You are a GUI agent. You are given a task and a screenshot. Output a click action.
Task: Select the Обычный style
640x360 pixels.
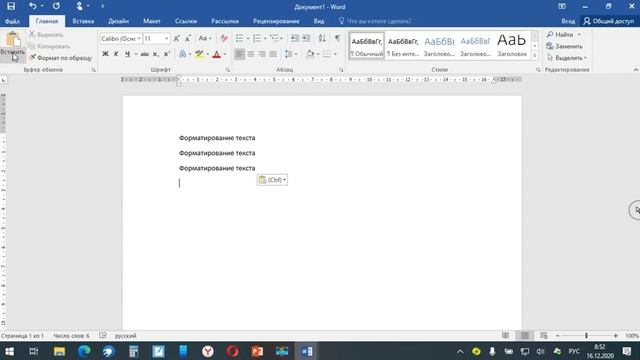click(x=367, y=46)
